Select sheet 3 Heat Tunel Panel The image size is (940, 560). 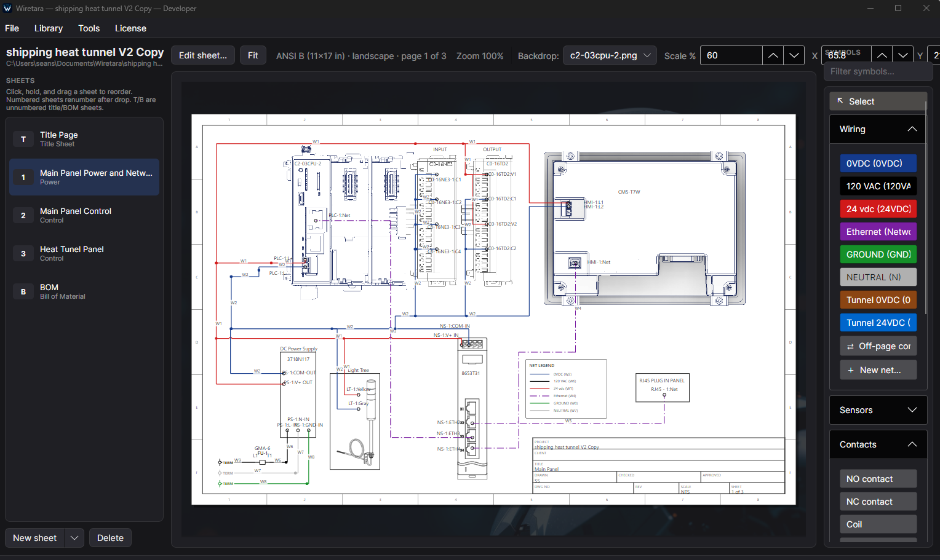[84, 253]
